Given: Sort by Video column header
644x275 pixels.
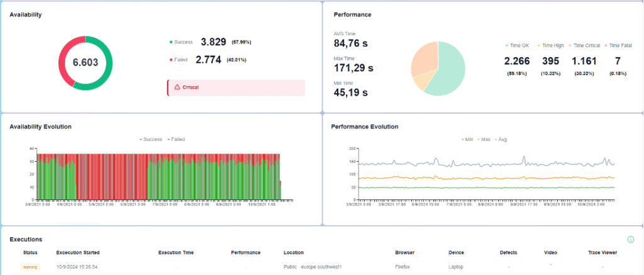Looking at the screenshot, I should 550,252.
